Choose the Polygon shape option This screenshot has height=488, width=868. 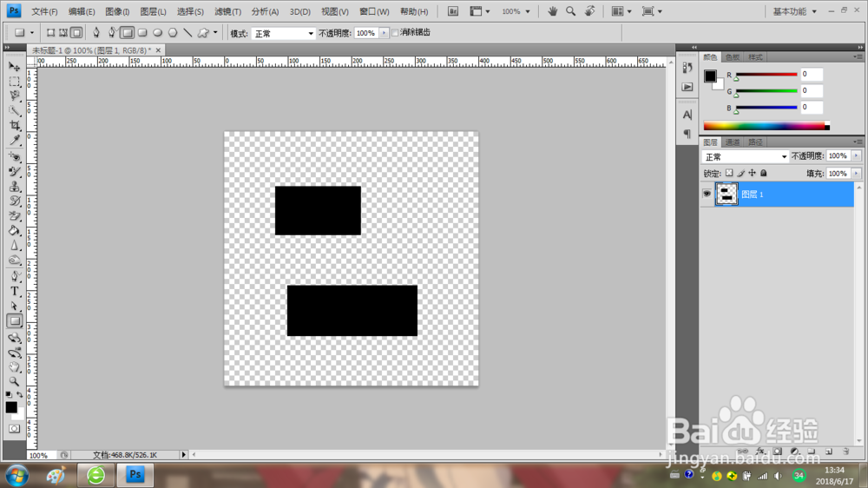coord(173,33)
